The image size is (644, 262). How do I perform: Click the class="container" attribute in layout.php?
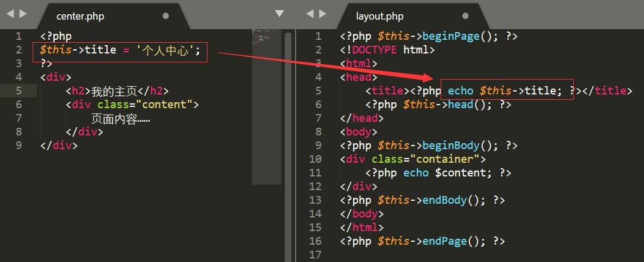click(x=426, y=159)
